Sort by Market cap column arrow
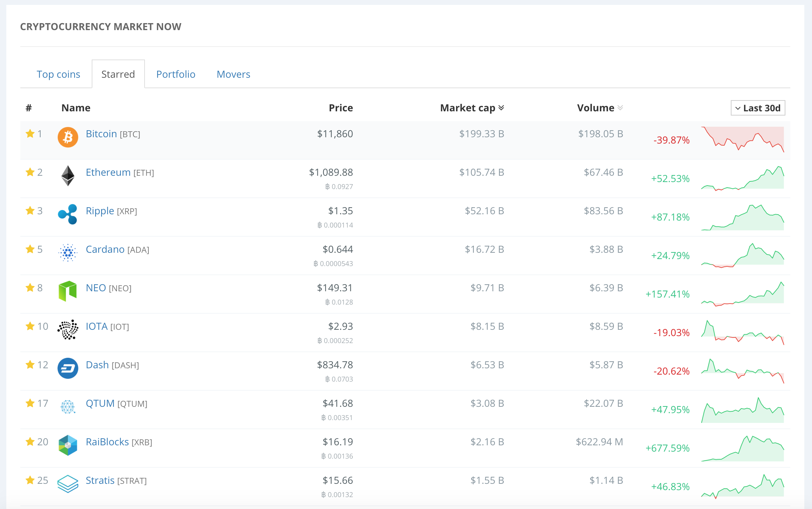Image resolution: width=812 pixels, height=509 pixels. 501,108
